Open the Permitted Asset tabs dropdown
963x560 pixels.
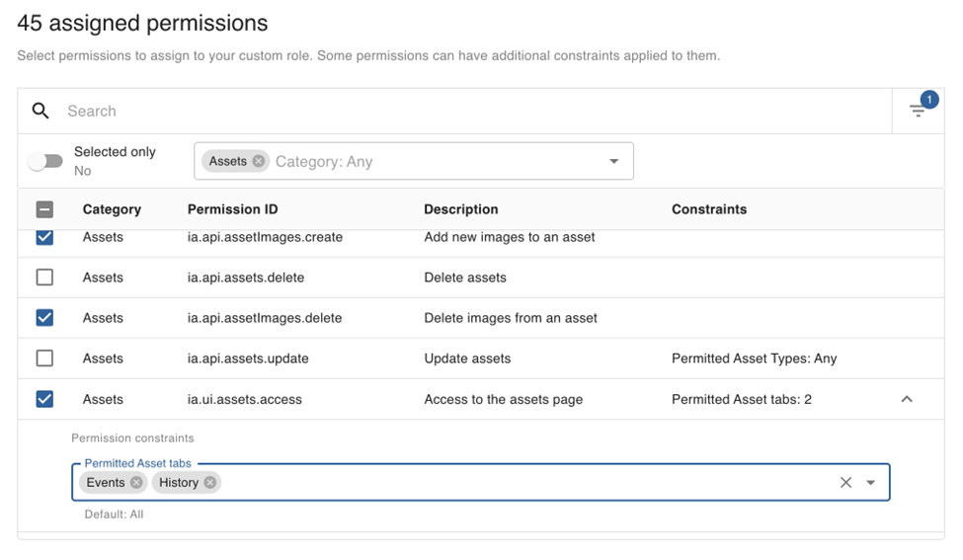pos(871,482)
